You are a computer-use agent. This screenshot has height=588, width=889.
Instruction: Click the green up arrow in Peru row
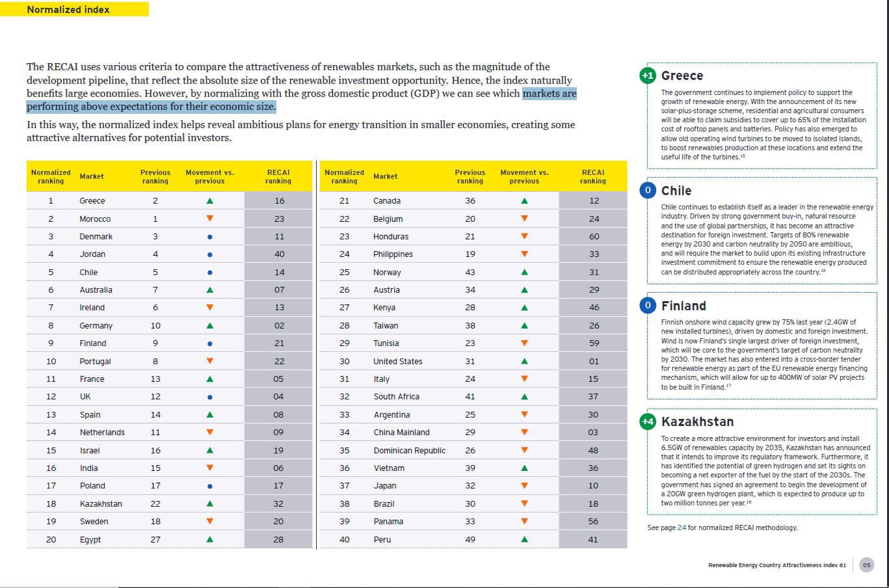tap(524, 539)
